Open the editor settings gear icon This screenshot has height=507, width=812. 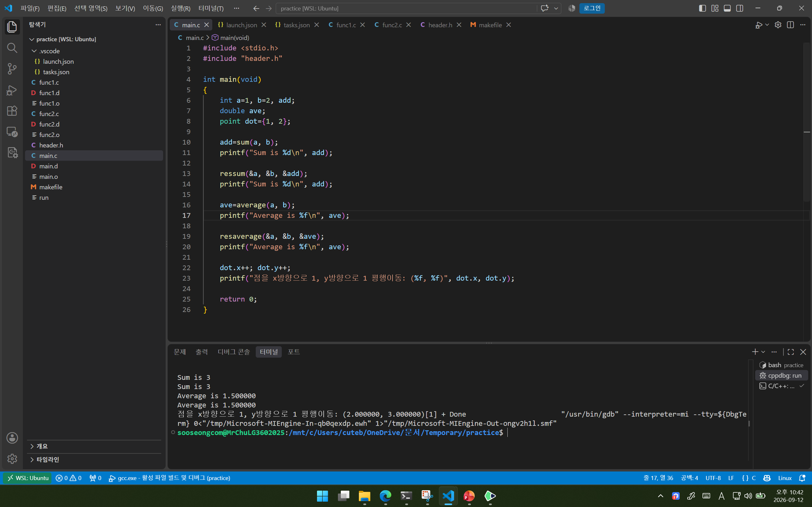click(778, 25)
